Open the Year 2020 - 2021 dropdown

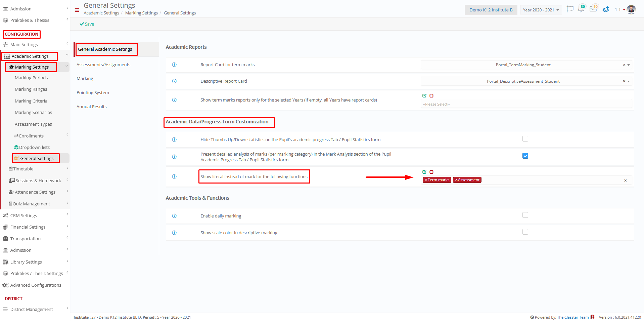[541, 10]
